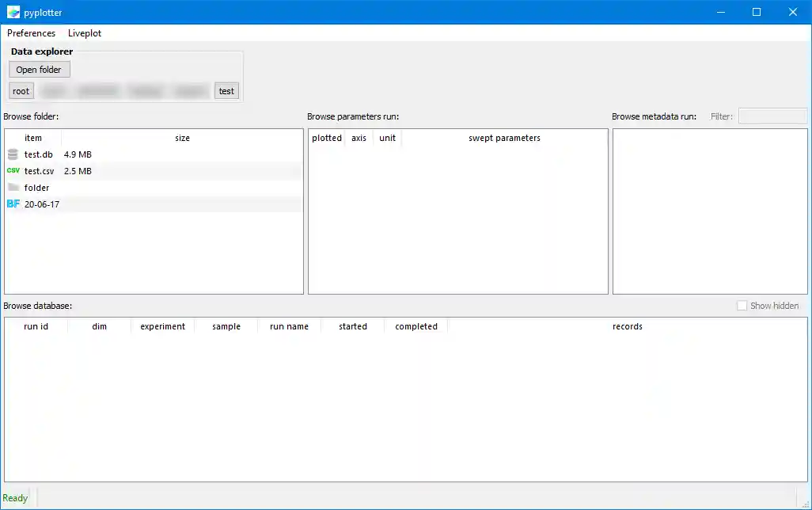Select the 20-06-17 folder entry
Image resolution: width=812 pixels, height=510 pixels.
click(x=42, y=204)
